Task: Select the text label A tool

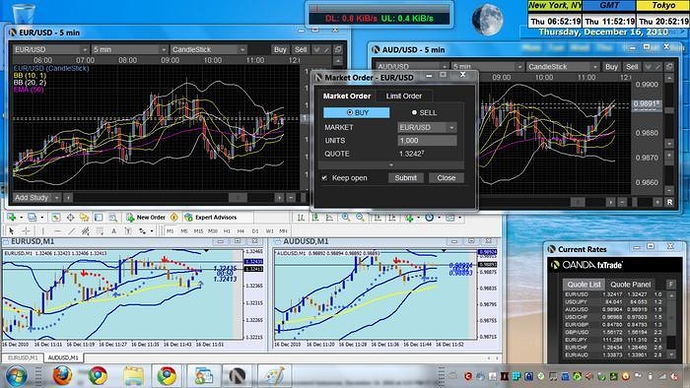Action: [x=114, y=231]
